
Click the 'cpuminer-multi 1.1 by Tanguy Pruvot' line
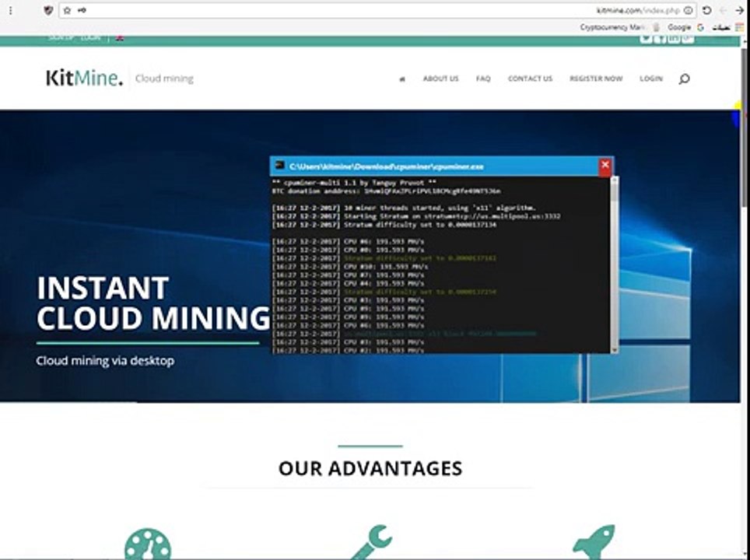click(x=354, y=183)
